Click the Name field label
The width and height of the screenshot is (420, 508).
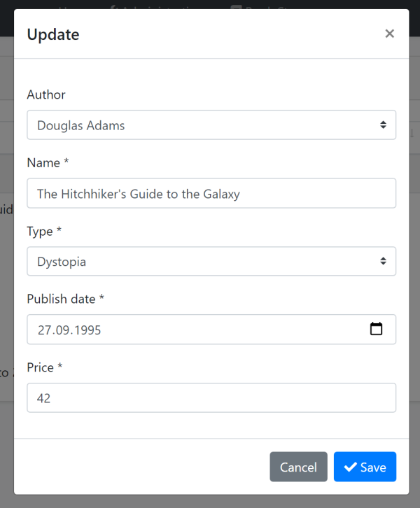click(48, 162)
